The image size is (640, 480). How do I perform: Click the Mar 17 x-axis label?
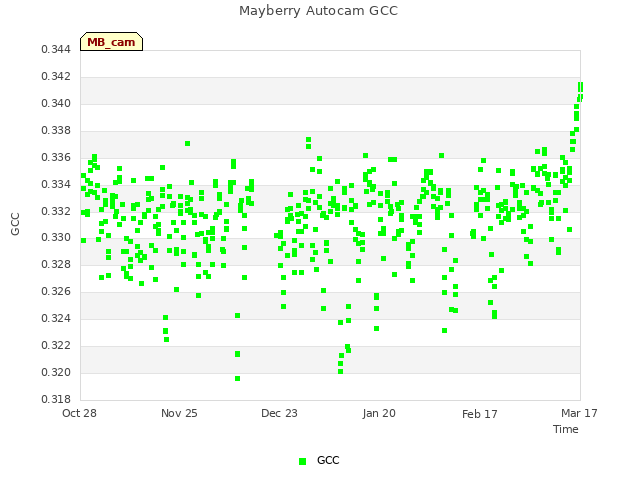tap(579, 413)
